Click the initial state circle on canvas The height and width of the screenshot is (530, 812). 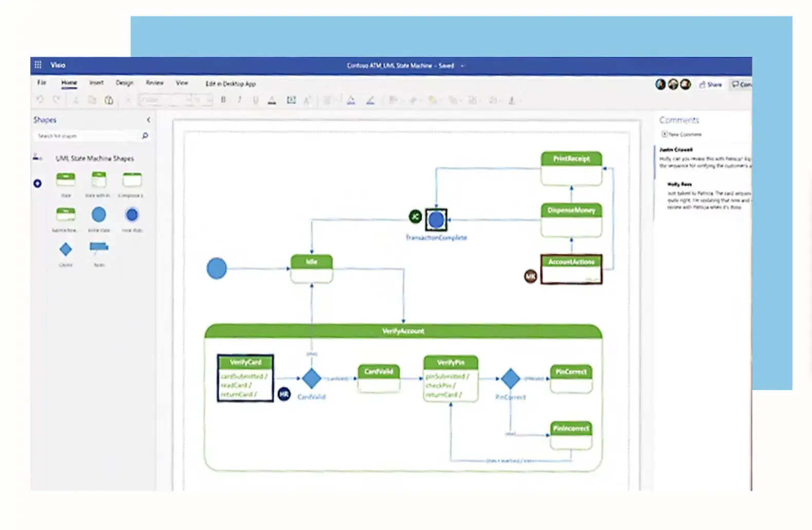[x=216, y=269]
